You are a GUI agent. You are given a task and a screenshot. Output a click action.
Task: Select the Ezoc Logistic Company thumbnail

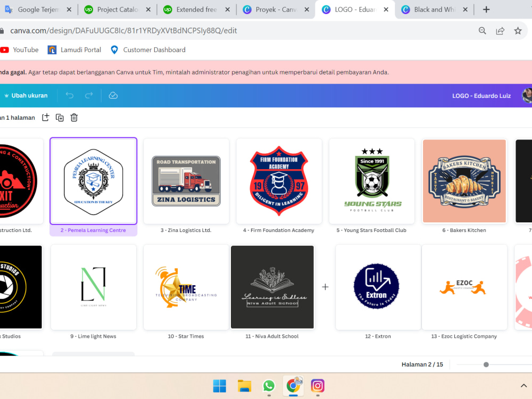(x=464, y=287)
